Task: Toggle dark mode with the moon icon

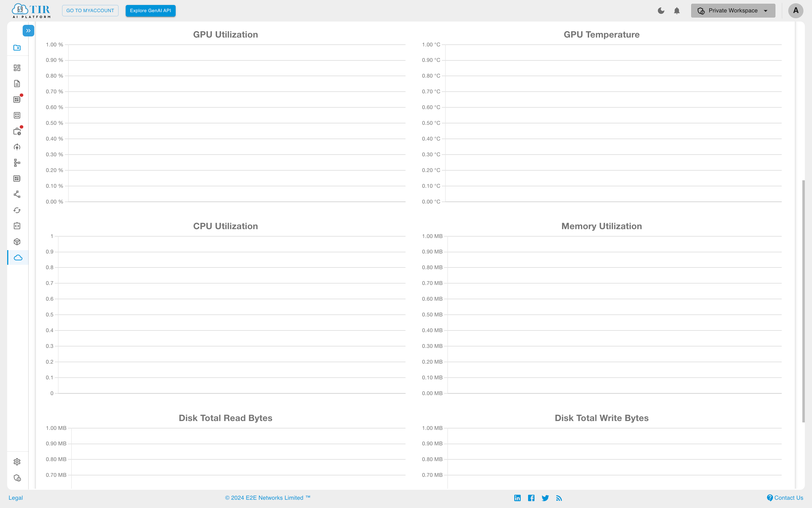Action: tap(661, 11)
